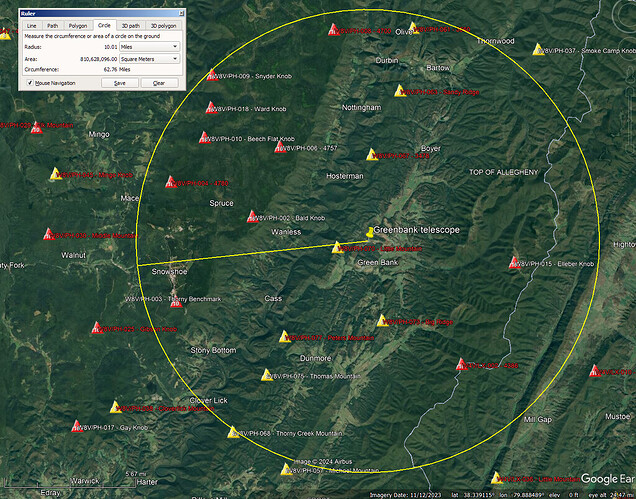Select the Middle Mountain PH-030 red marker
This screenshot has width=636, height=499.
pos(49,234)
